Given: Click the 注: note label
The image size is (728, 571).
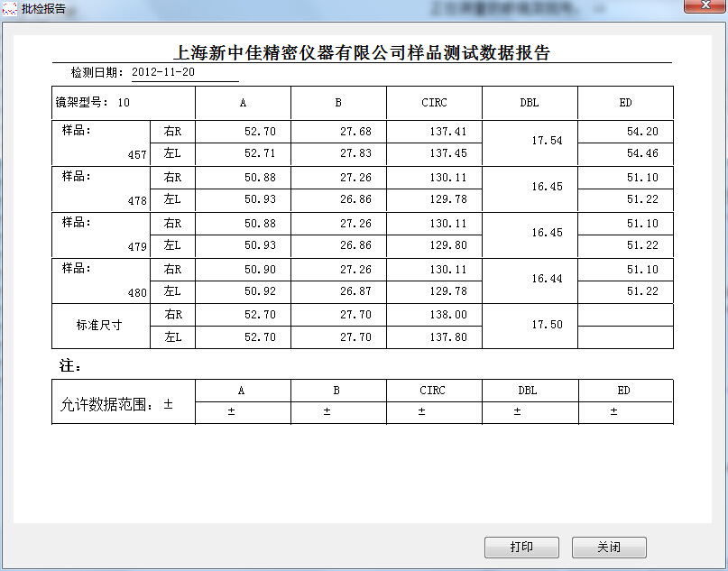Looking at the screenshot, I should tap(70, 366).
